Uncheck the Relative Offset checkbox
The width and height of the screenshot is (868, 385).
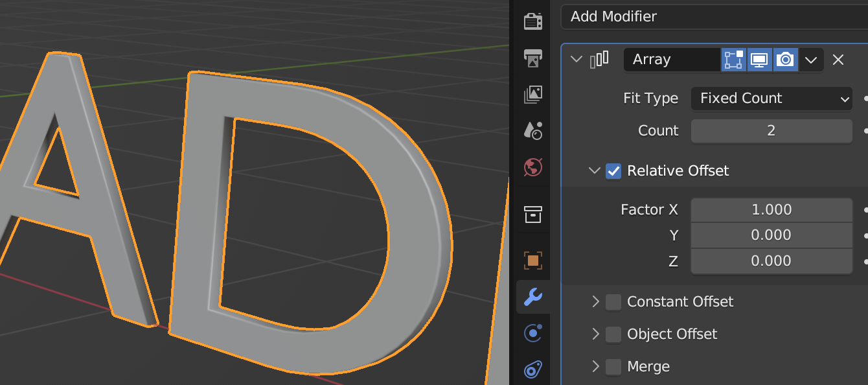coord(613,171)
